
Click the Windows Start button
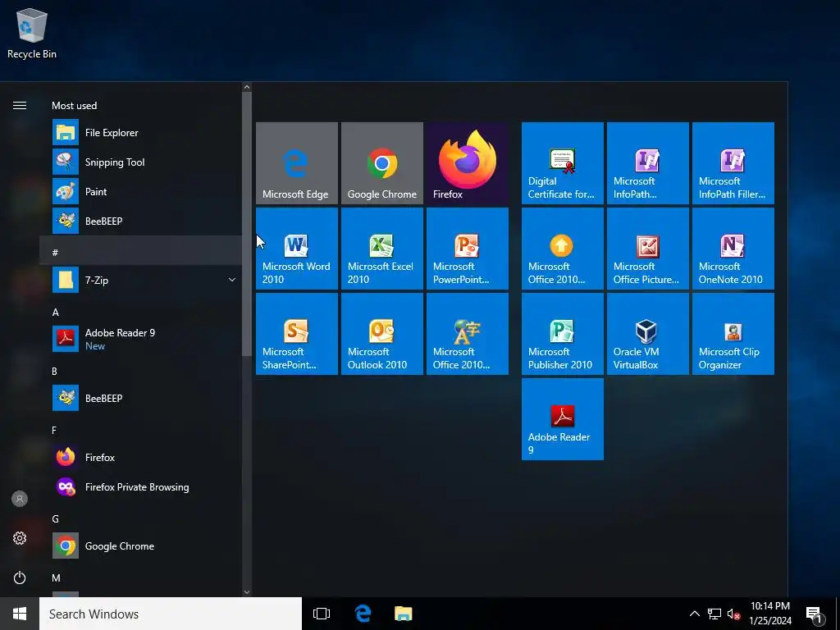[x=20, y=614]
